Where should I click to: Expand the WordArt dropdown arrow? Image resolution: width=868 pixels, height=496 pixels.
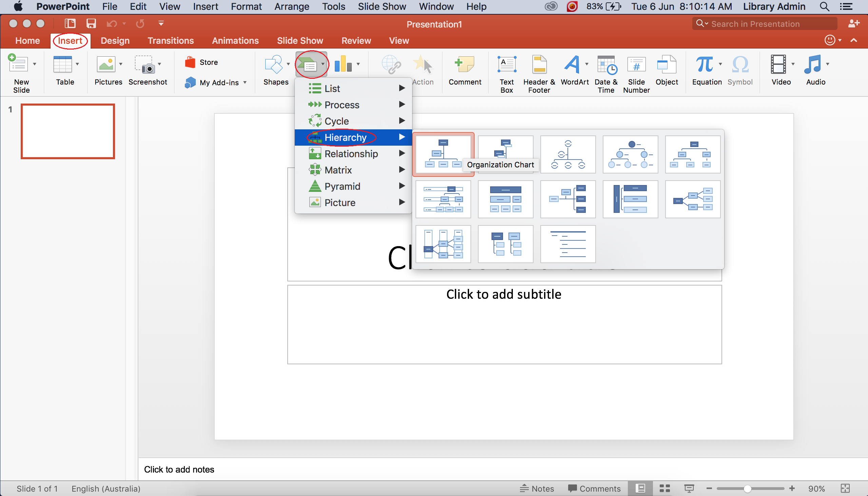587,64
